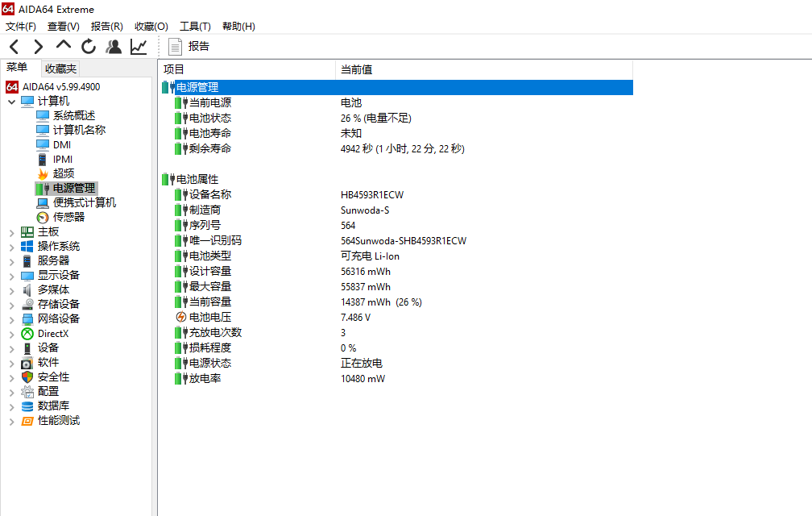812x516 pixels.
Task: Click the 存储设备 disk icon
Action: pos(27,305)
